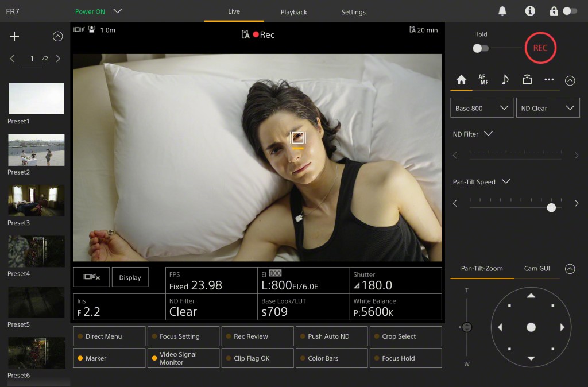The height and width of the screenshot is (387, 588).
Task: Open the AF/MF focus panel
Action: (484, 79)
